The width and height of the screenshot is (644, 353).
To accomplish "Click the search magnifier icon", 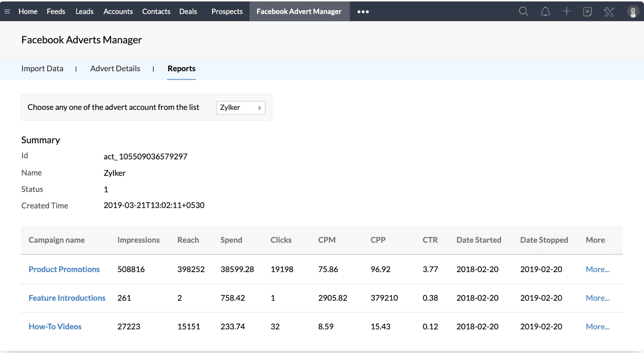I will [524, 12].
